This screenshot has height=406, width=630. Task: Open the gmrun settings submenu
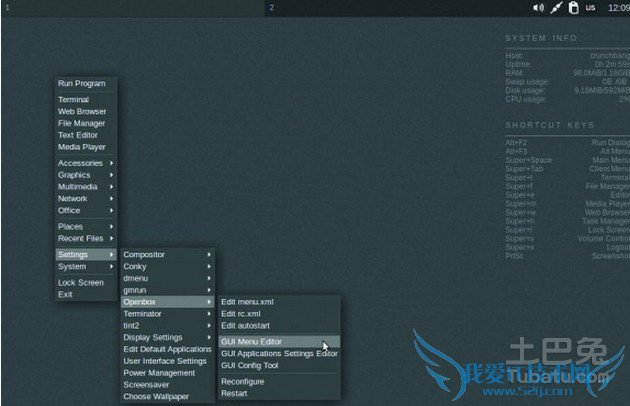click(168, 290)
